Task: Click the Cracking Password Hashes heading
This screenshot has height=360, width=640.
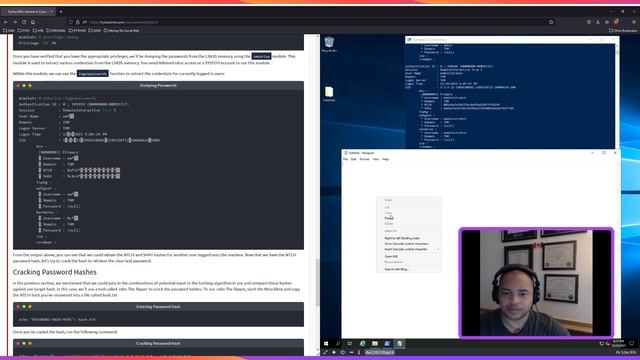Action: click(x=55, y=272)
